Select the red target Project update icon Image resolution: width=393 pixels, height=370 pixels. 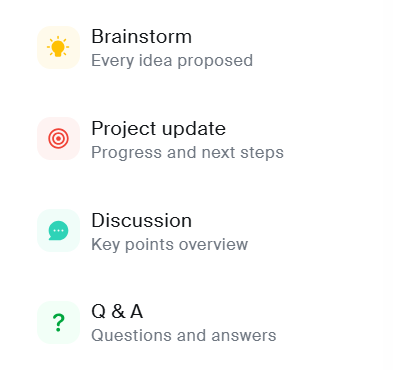[58, 138]
